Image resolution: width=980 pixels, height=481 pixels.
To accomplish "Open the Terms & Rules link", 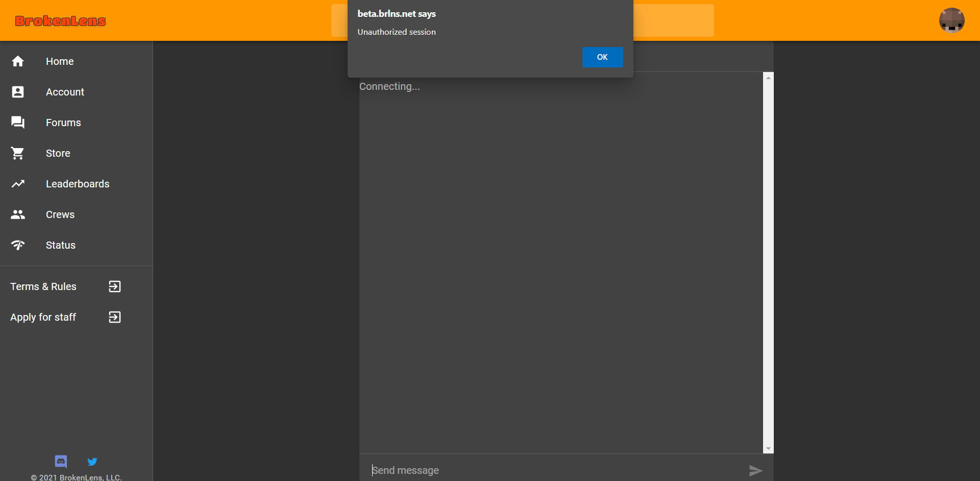I will coord(43,286).
